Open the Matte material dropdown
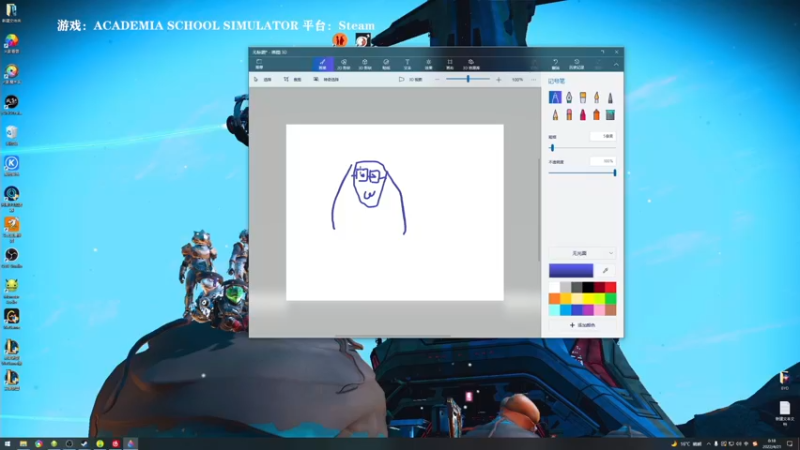Screen dimensions: 800x450 (x=582, y=253)
